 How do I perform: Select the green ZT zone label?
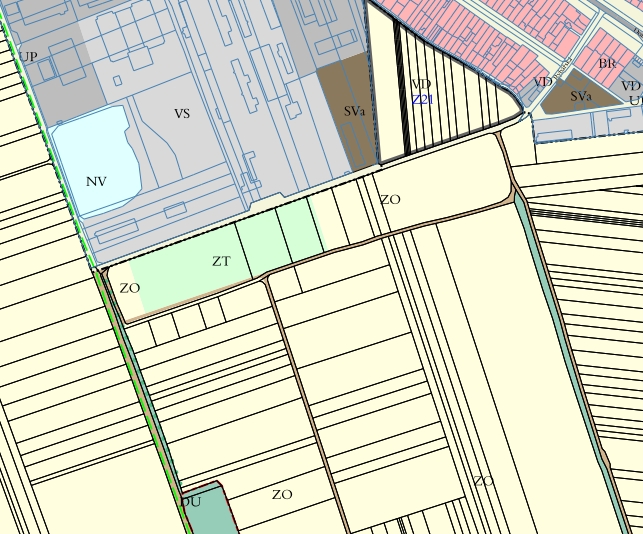point(221,262)
